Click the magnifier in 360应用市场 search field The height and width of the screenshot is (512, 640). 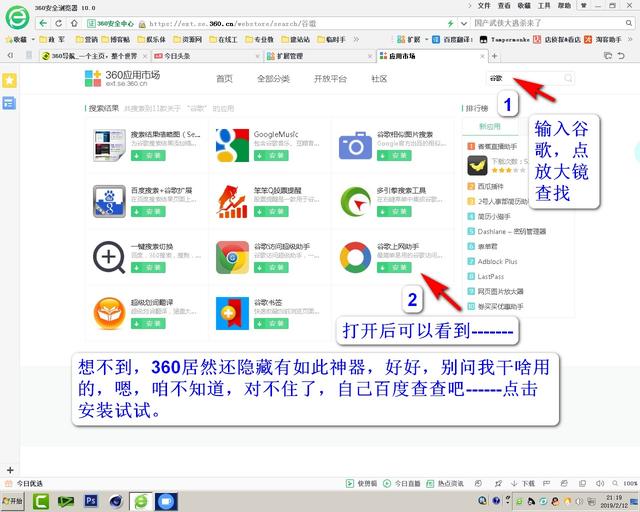568,78
